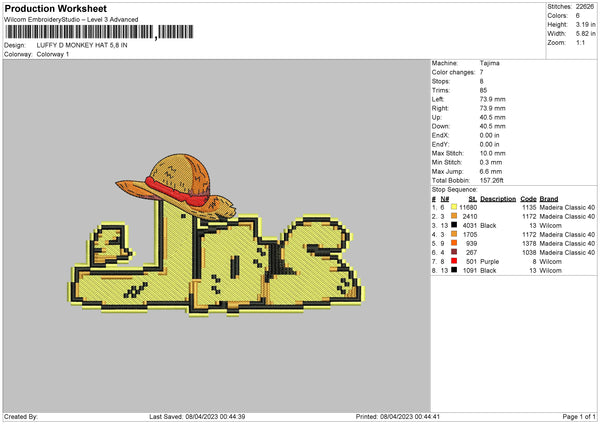Pick the black swatch beside 1091 stitches

pyautogui.click(x=454, y=270)
